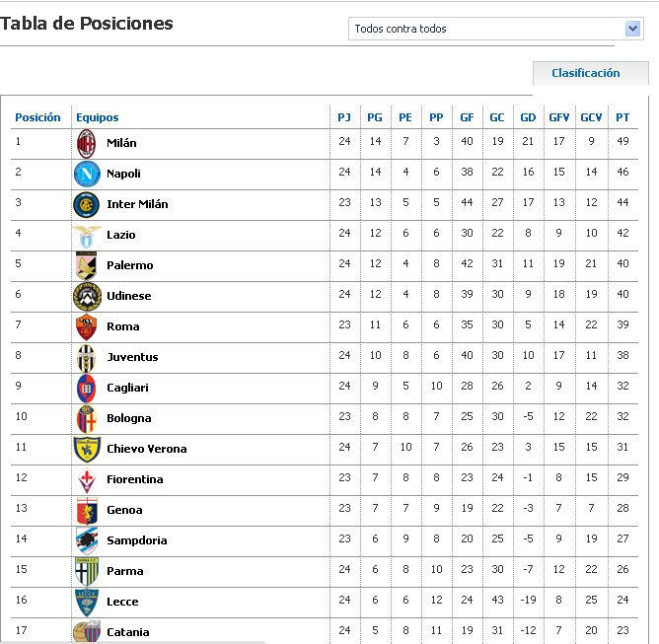
Task: Click the Napoli team logo
Action: [87, 174]
